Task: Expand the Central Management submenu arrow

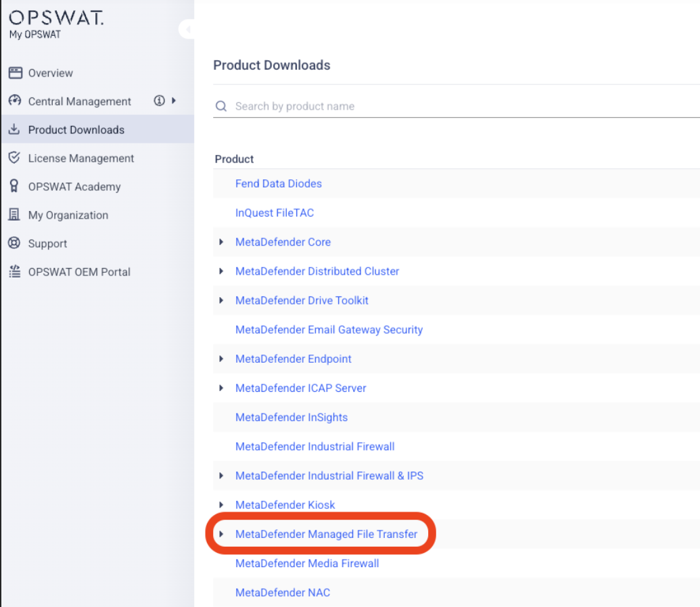Action: (174, 101)
